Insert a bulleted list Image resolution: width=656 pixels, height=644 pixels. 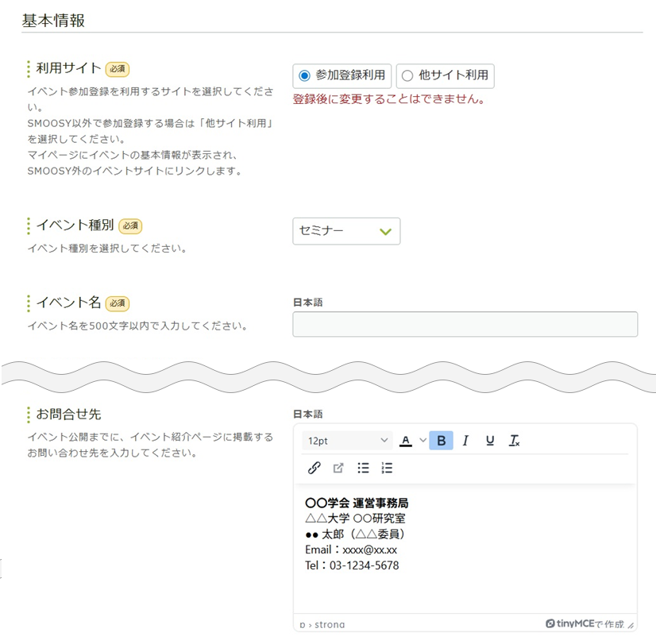point(363,468)
